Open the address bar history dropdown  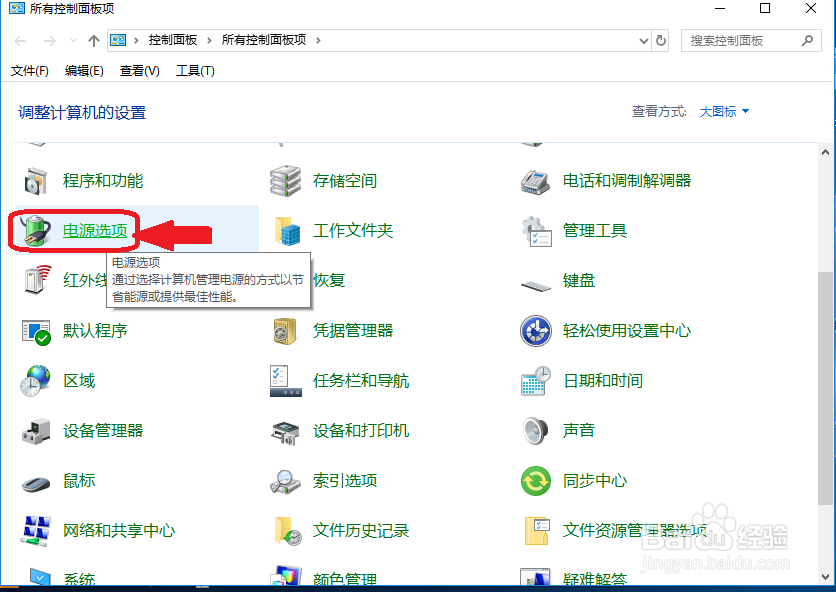pos(645,41)
